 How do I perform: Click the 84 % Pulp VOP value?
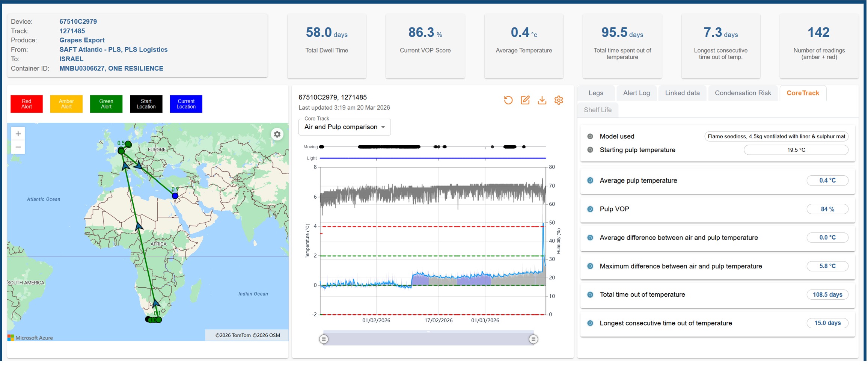tap(827, 209)
